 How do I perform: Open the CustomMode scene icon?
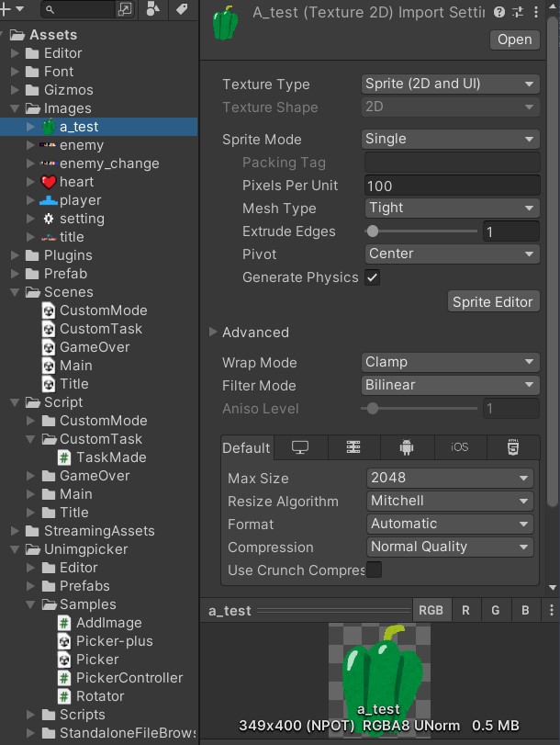49,310
